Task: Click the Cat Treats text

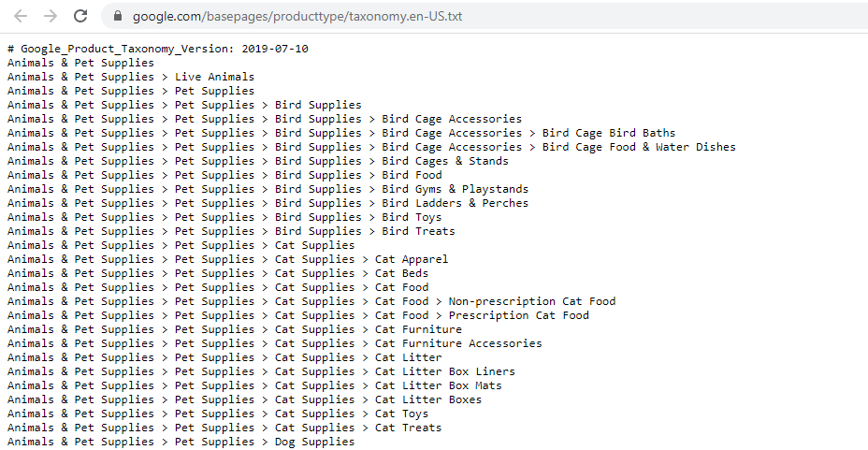Action: pos(408,428)
